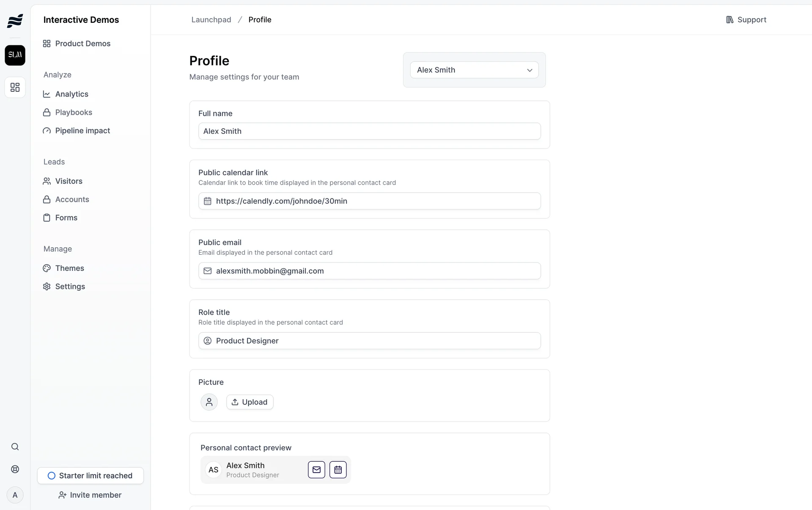
Task: Open the Support link
Action: (746, 20)
